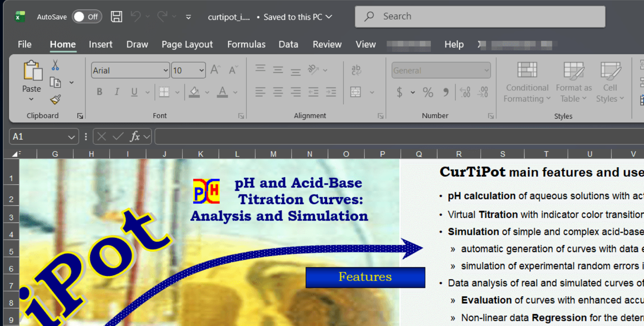Click the Format Painter brush icon

coord(55,99)
